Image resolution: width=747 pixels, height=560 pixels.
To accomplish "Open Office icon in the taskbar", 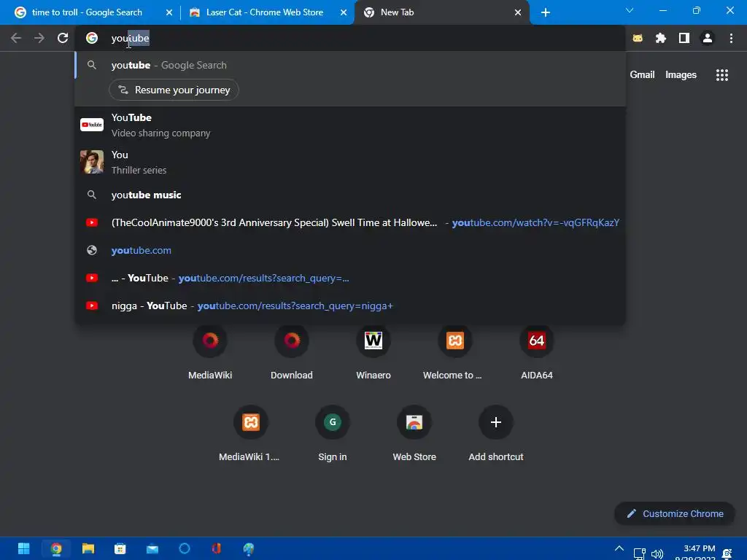I will pos(217,549).
